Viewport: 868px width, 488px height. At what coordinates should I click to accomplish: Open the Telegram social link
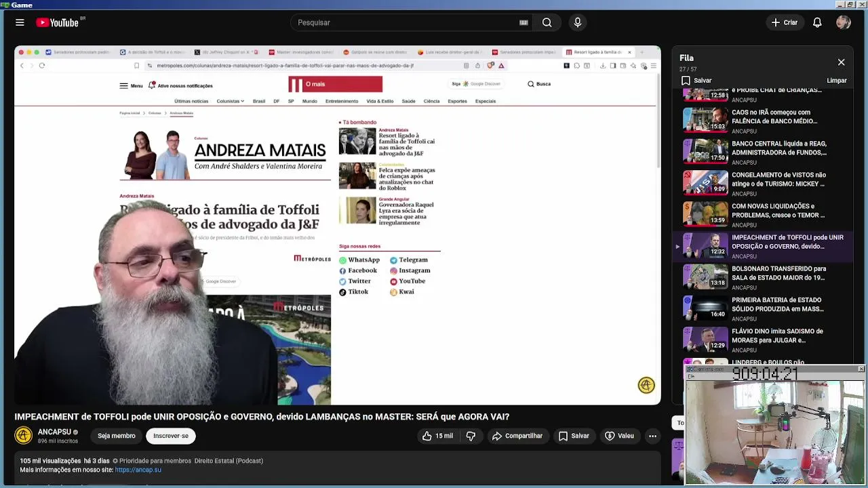(409, 260)
